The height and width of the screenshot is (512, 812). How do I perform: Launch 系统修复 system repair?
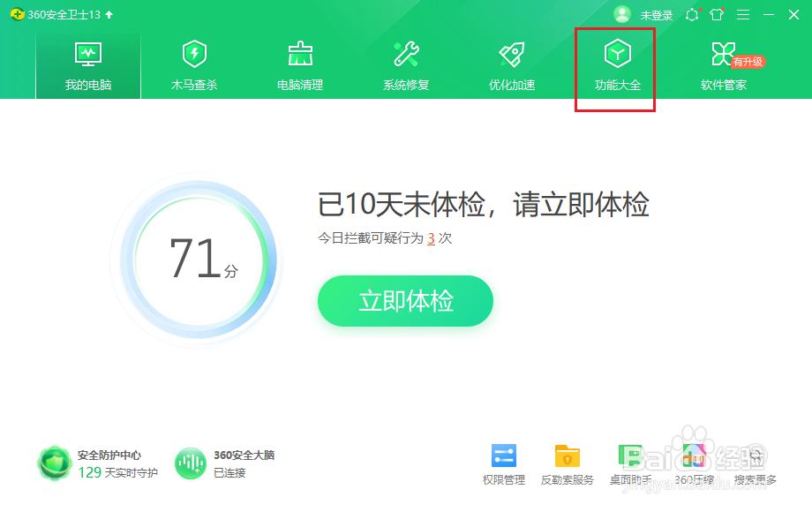(x=404, y=62)
